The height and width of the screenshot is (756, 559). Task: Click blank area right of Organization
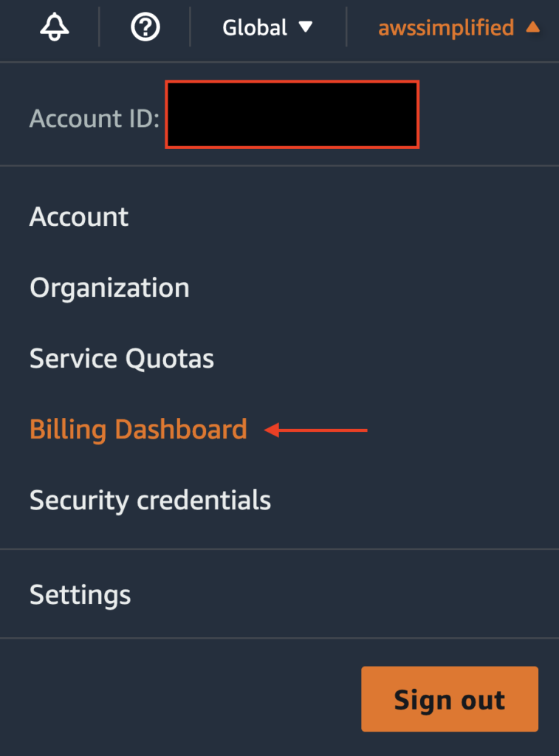(x=369, y=288)
